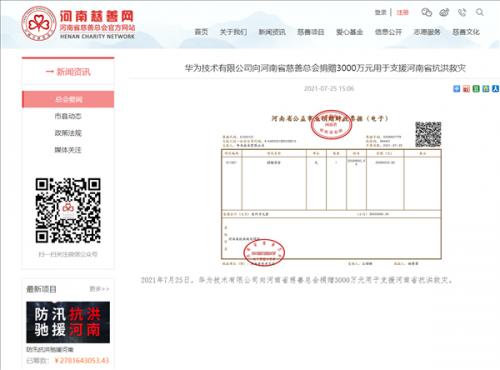The image size is (500, 370).
Task: Click the 更多>> link beside 最新项目
Action: [99, 289]
